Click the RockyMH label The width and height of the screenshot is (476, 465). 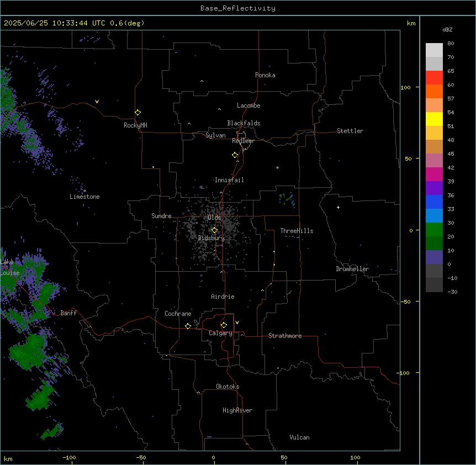coord(135,125)
